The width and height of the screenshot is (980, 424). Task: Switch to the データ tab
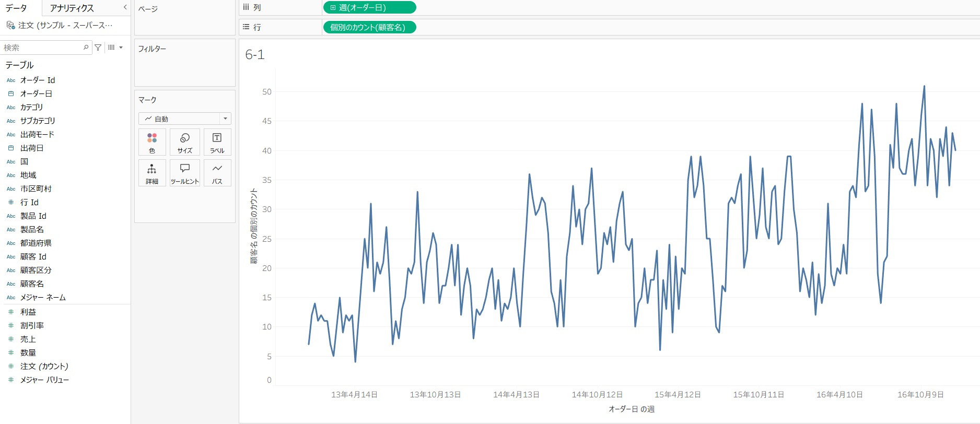click(16, 8)
